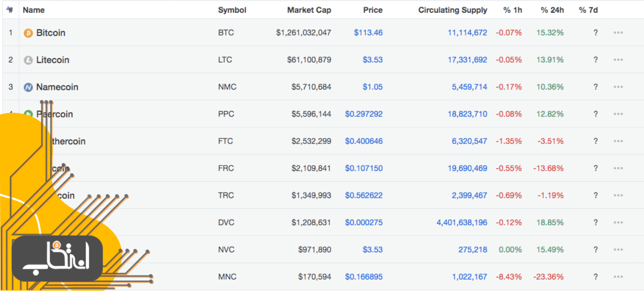Image resolution: width=644 pixels, height=291 pixels.
Task: Select the MNC symbol cell
Action: 227,277
